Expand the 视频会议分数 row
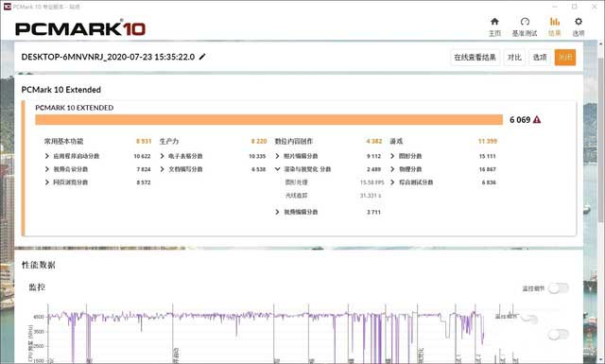The image size is (605, 364). coord(47,169)
